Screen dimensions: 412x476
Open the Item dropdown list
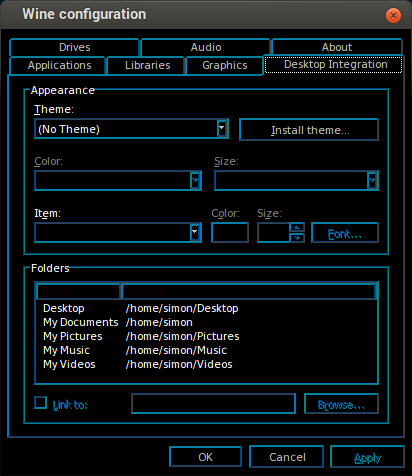[195, 232]
